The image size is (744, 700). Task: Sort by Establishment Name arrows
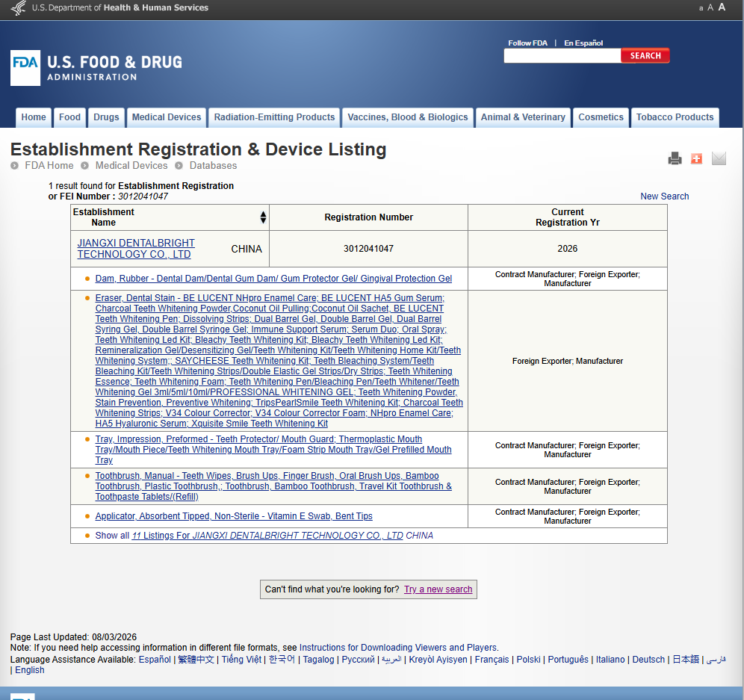pos(264,217)
